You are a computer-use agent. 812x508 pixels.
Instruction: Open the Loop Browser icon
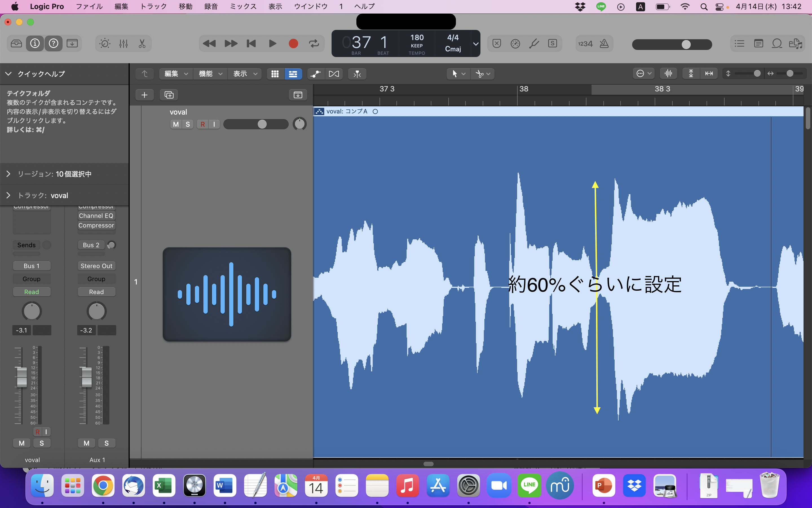[777, 44]
